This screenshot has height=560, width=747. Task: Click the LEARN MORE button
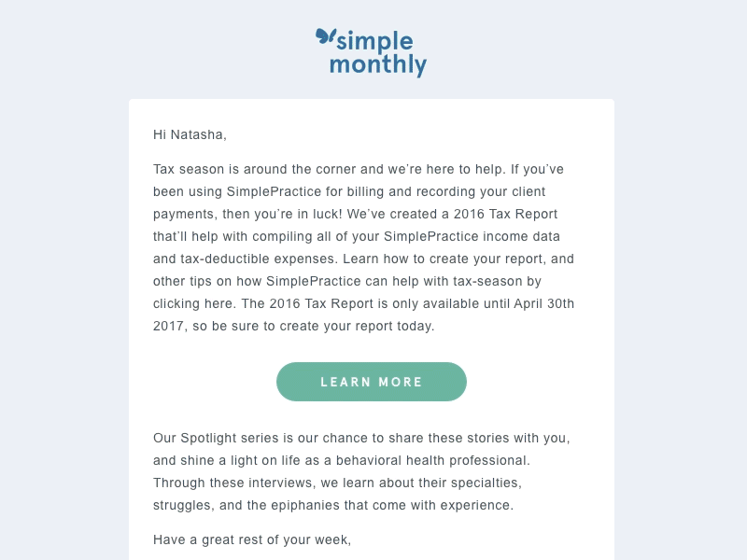[x=371, y=382]
